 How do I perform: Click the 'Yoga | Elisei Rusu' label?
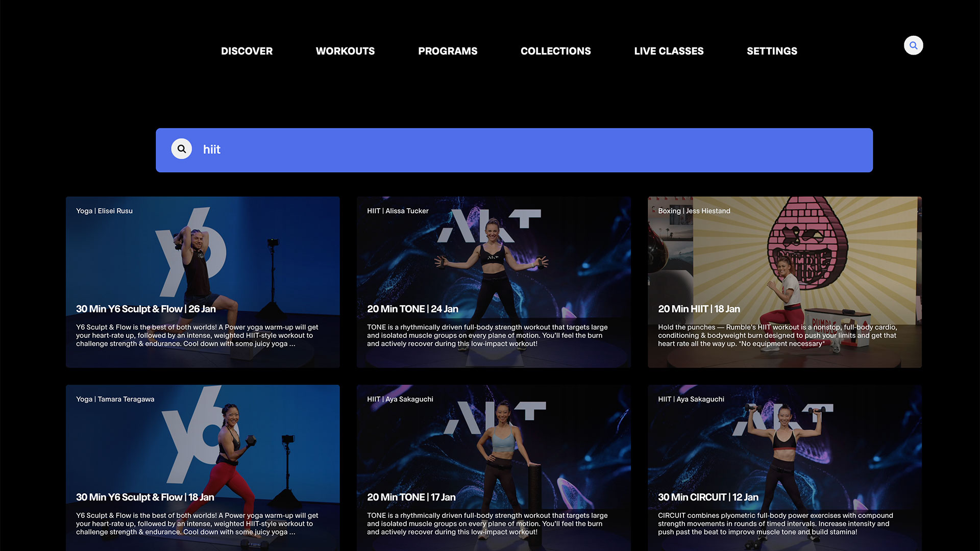tap(104, 211)
